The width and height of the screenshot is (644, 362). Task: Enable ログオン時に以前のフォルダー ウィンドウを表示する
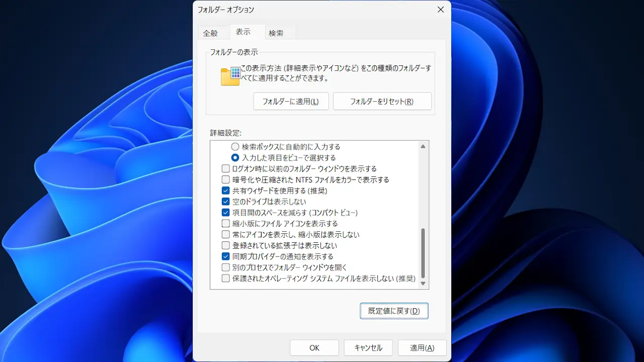pos(226,169)
